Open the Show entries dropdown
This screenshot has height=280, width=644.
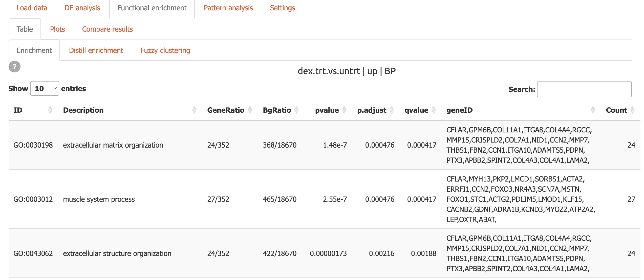point(45,89)
